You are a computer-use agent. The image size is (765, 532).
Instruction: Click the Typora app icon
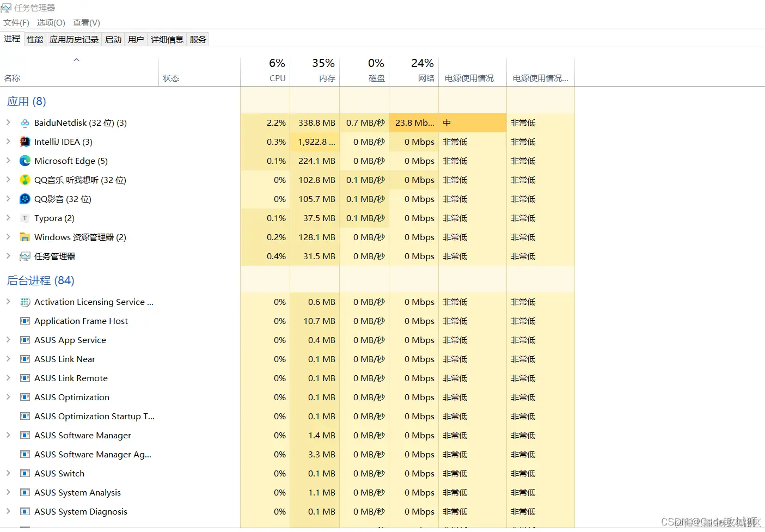click(x=25, y=218)
